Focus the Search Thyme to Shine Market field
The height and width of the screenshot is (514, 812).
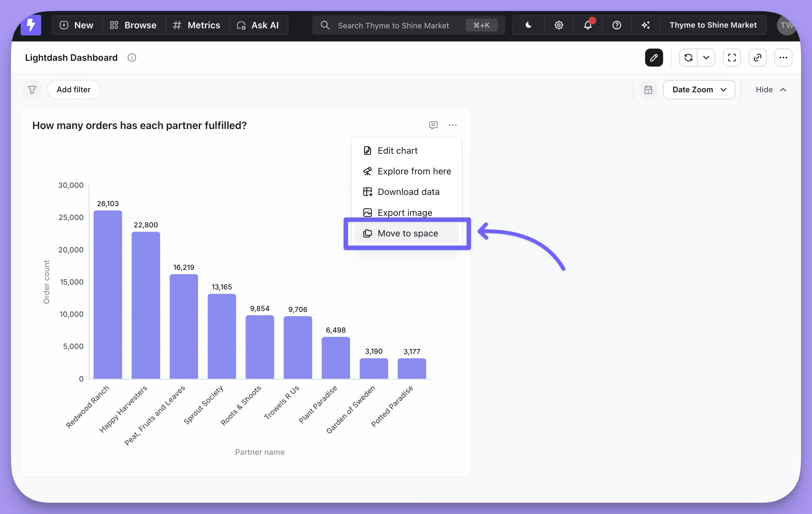coord(393,25)
